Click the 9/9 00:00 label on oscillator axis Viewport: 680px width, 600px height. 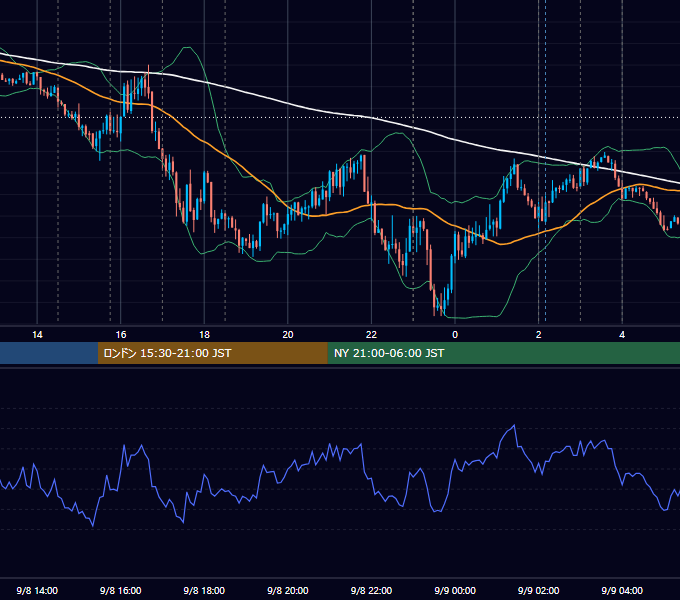click(x=455, y=590)
